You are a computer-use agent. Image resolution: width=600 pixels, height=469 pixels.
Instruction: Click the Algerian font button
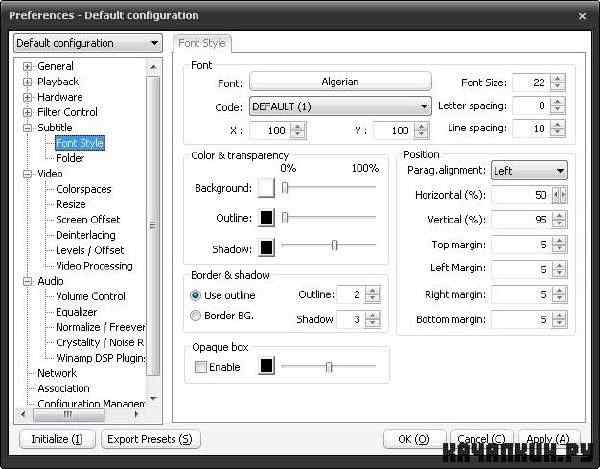pyautogui.click(x=340, y=81)
